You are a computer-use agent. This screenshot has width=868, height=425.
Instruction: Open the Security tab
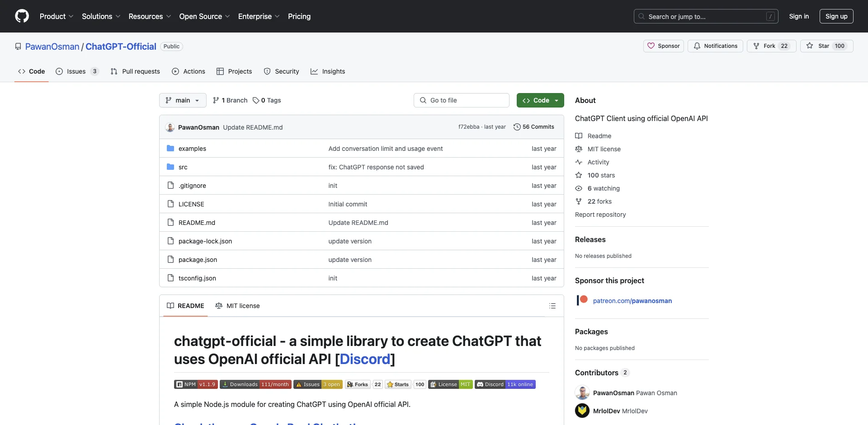(x=281, y=71)
